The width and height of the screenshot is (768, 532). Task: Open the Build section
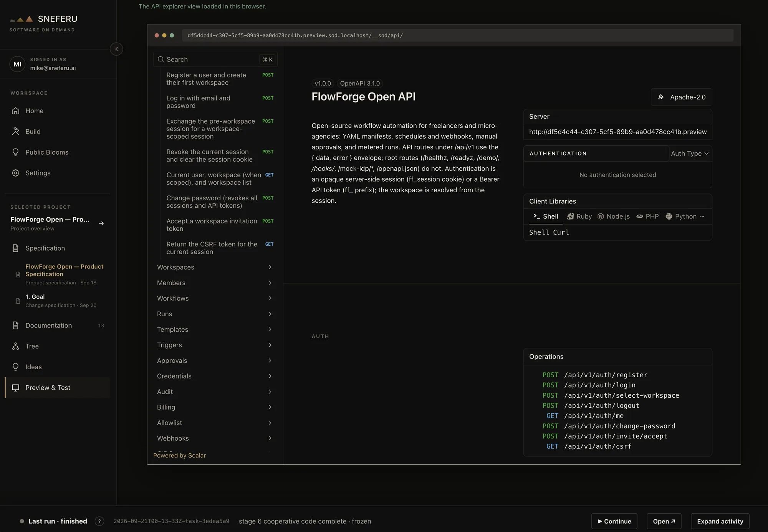[58, 131]
